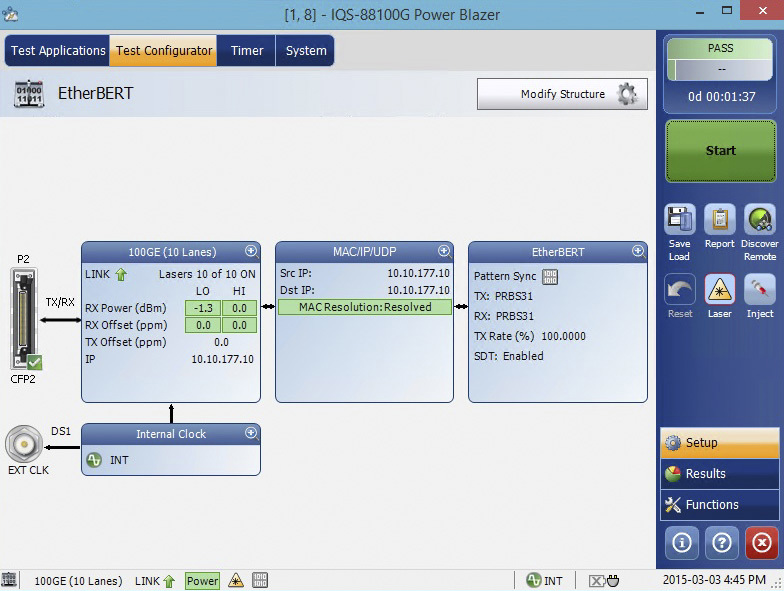Click the Modify Structure button
This screenshot has height=591, width=784.
(x=562, y=94)
